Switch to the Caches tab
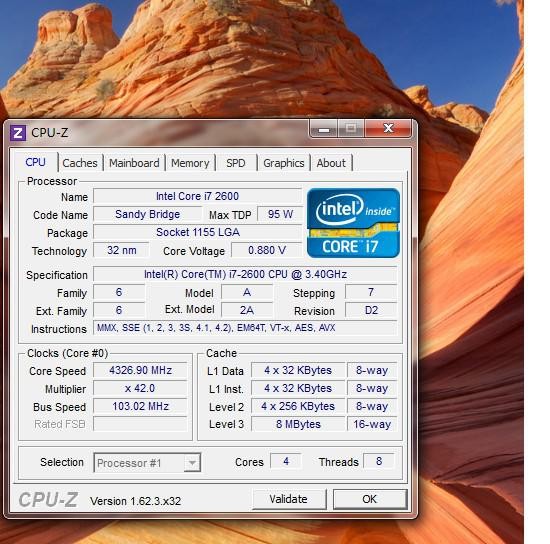This screenshot has height=544, width=550. (80, 163)
